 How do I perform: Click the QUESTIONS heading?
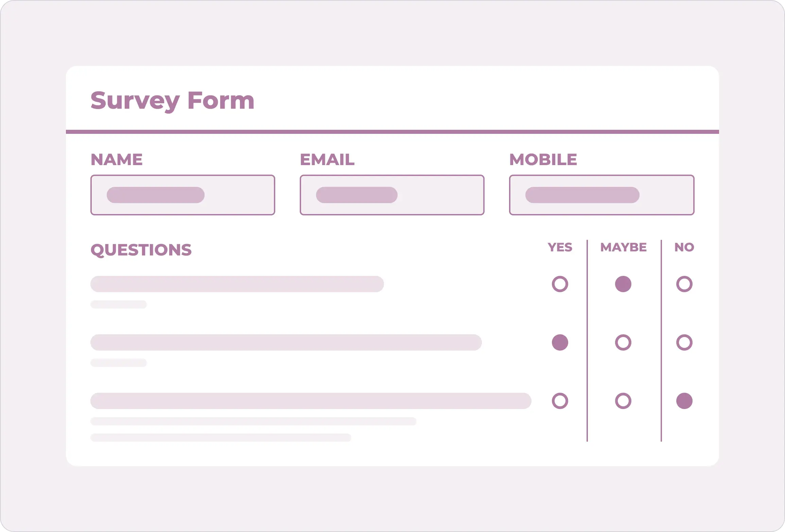pyautogui.click(x=141, y=250)
